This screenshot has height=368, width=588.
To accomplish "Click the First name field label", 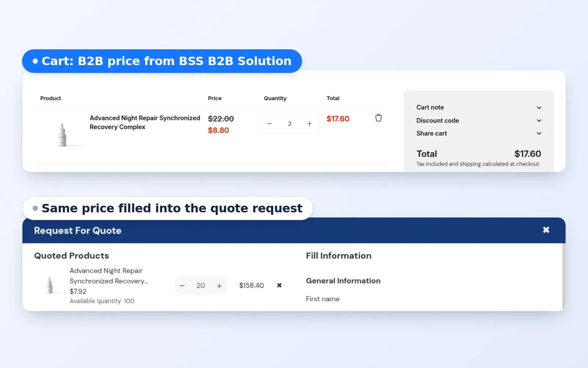I will [323, 299].
